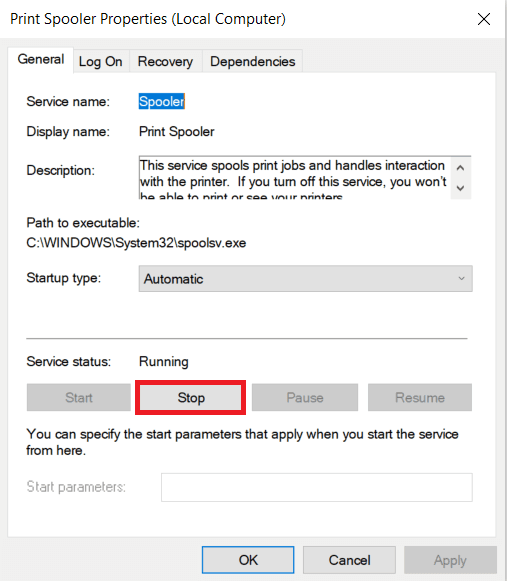Click the description scroll up arrow
The image size is (507, 581).
[460, 168]
